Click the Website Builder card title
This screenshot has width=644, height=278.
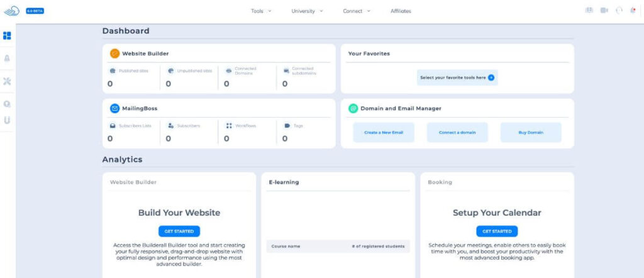(145, 53)
